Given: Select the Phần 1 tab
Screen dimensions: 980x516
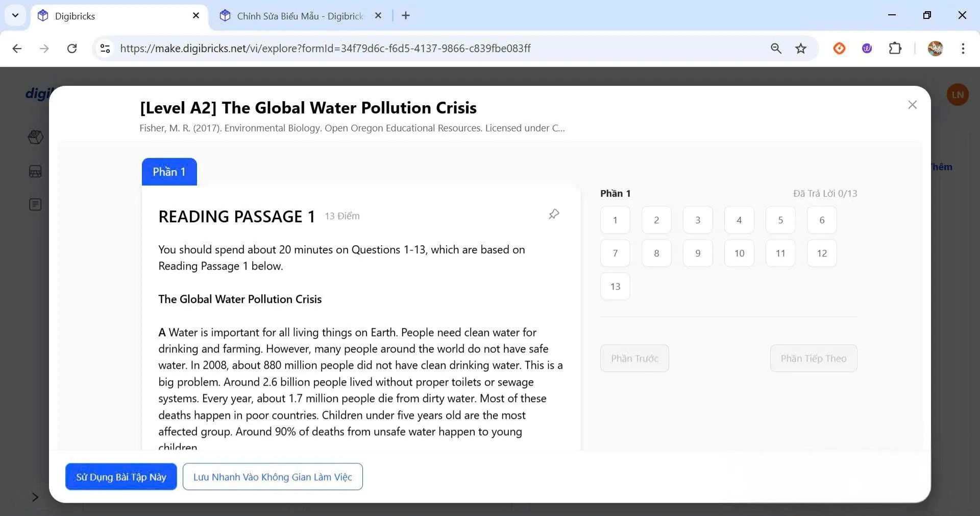Looking at the screenshot, I should point(169,172).
